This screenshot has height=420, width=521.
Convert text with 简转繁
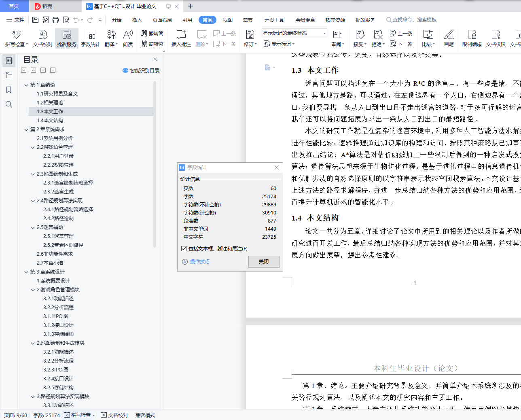click(x=152, y=44)
